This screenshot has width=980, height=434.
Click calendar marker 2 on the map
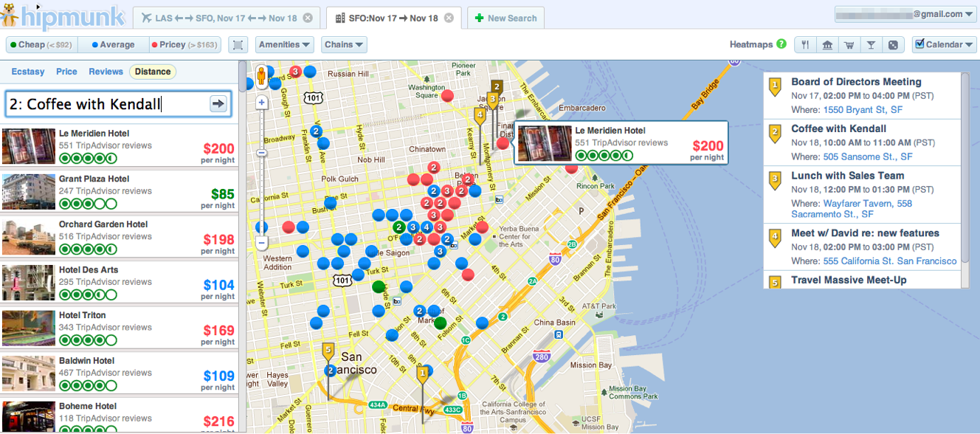(x=497, y=87)
